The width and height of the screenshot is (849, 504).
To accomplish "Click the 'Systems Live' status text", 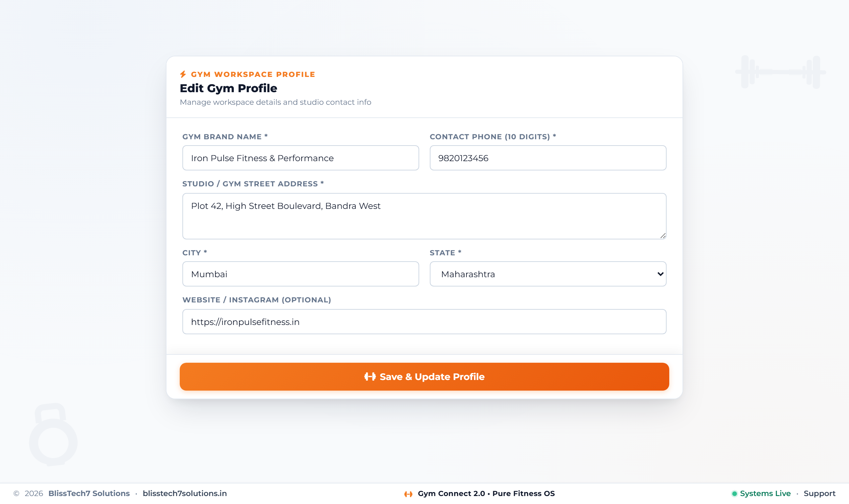I will click(765, 493).
